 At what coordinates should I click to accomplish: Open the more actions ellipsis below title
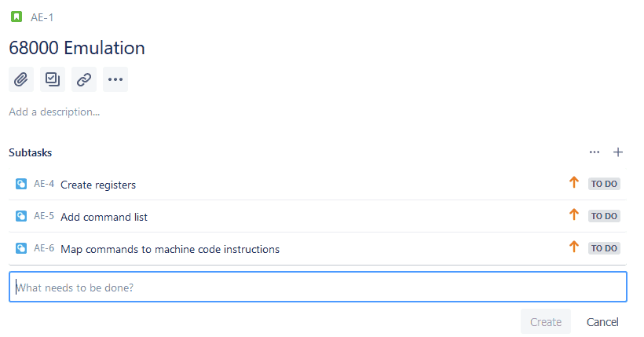pyautogui.click(x=115, y=79)
